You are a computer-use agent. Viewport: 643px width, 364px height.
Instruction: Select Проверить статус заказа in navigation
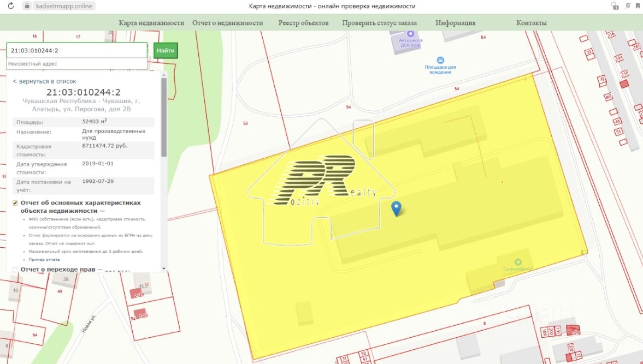379,23
